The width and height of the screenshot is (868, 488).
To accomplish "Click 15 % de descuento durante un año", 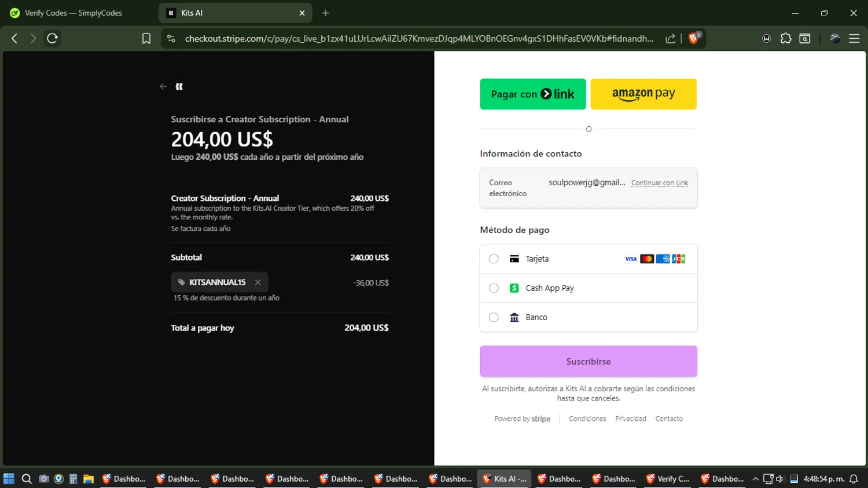I will pyautogui.click(x=226, y=298).
